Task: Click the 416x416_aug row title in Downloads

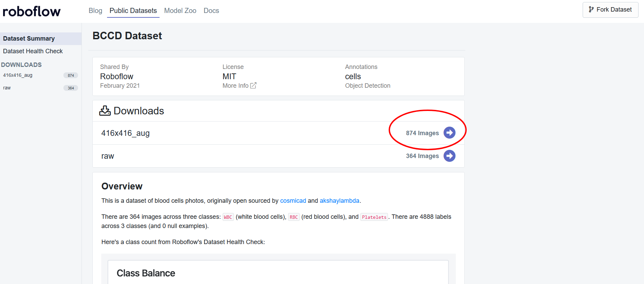Action: (125, 133)
